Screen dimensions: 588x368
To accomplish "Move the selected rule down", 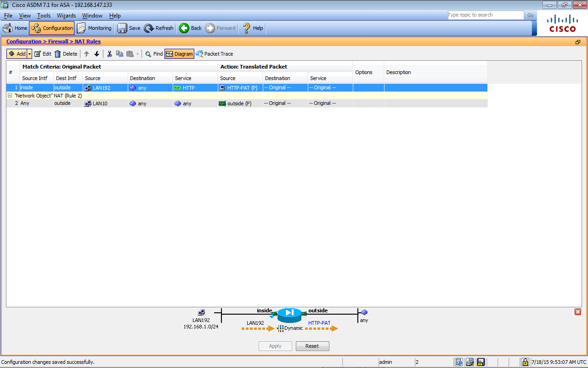I will click(96, 54).
